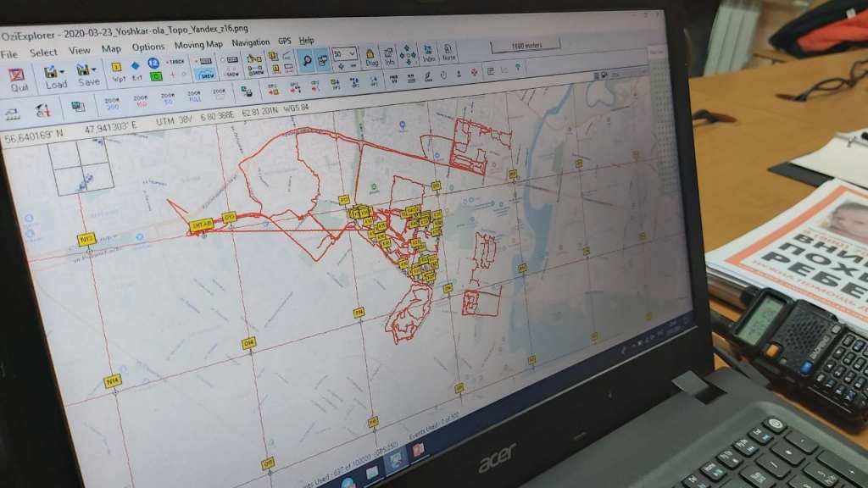This screenshot has width=868, height=488.
Task: Open the map Index button
Action: (x=428, y=54)
